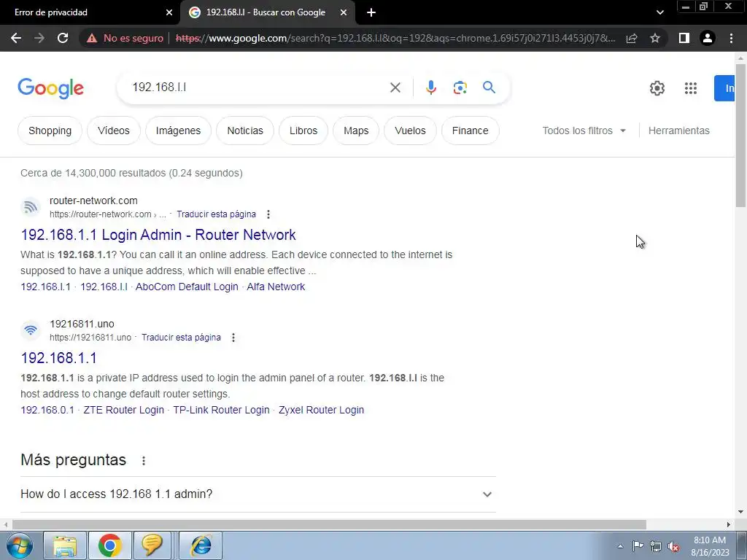
Task: Translate the 19216811.uno page
Action: click(x=181, y=338)
